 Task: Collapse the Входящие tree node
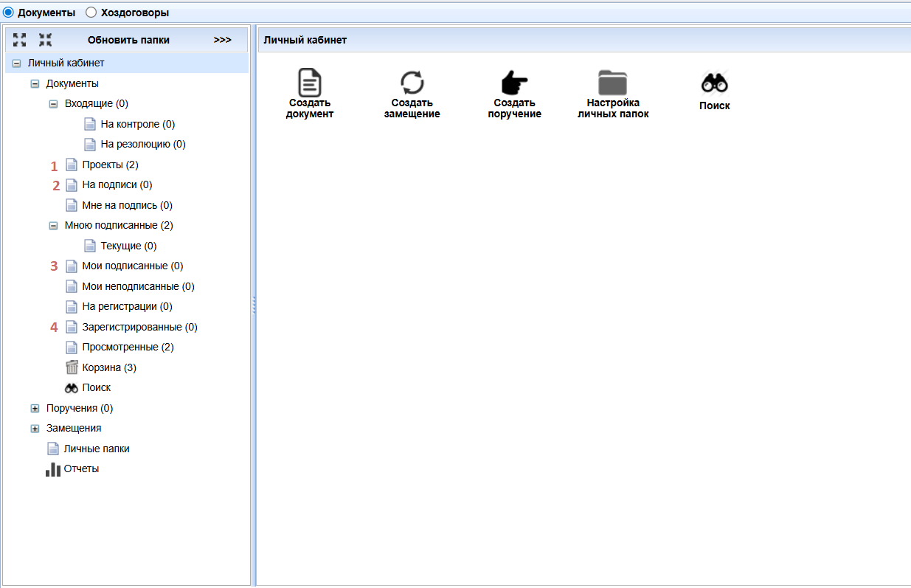click(53, 104)
